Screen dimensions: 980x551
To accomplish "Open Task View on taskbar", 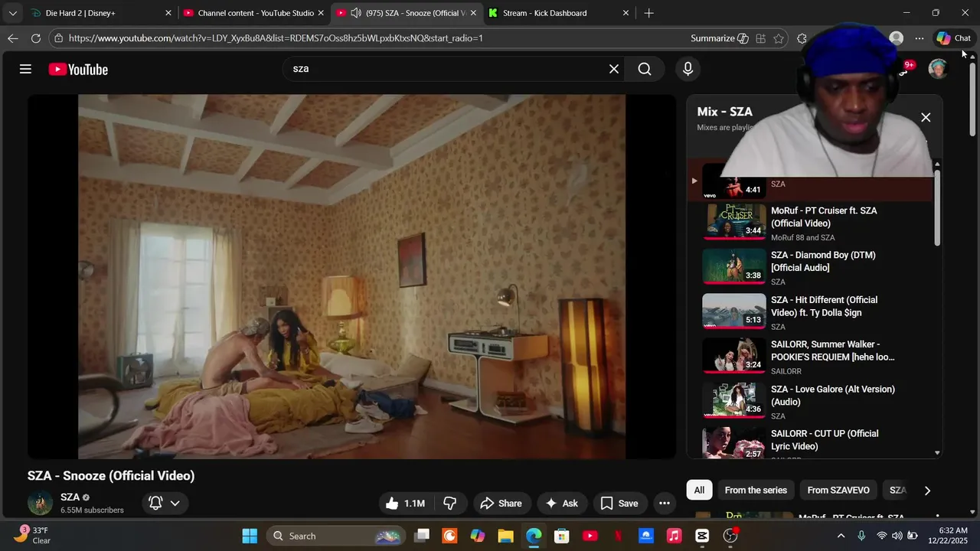I will (423, 536).
